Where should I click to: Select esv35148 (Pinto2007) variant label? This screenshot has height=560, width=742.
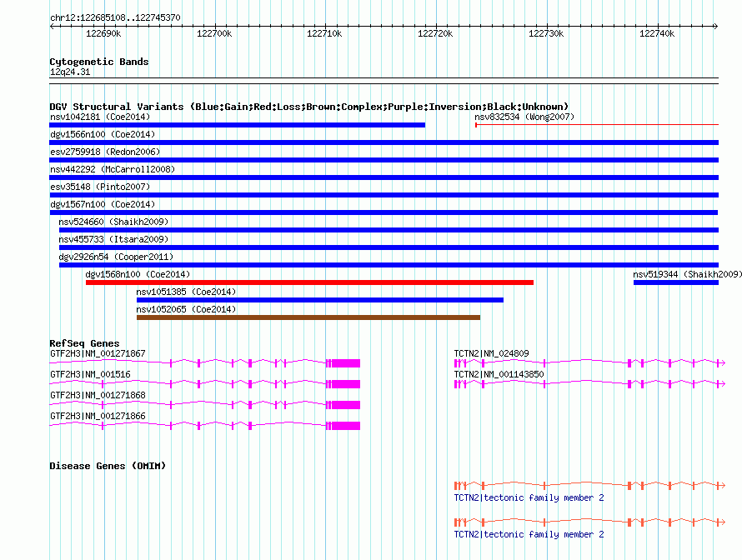tap(100, 187)
